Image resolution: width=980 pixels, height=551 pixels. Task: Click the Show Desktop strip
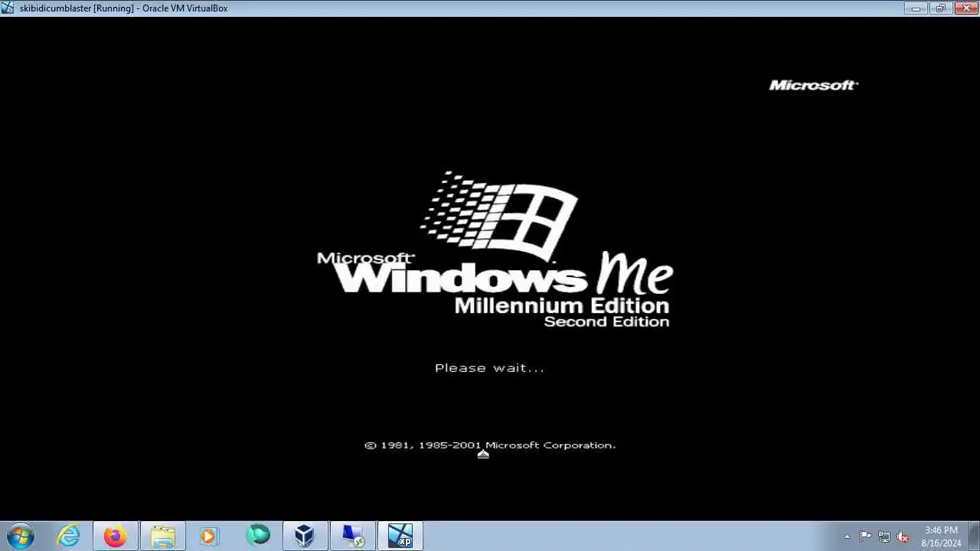pyautogui.click(x=974, y=536)
